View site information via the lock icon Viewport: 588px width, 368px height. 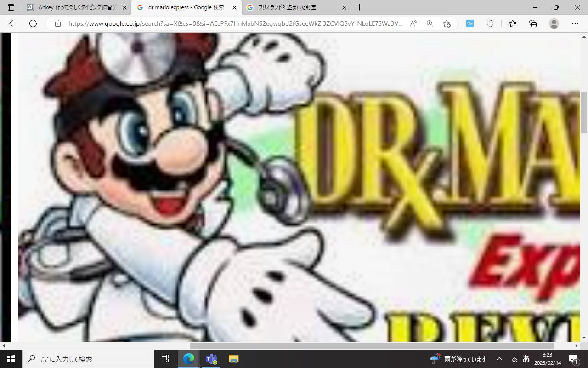[x=58, y=23]
